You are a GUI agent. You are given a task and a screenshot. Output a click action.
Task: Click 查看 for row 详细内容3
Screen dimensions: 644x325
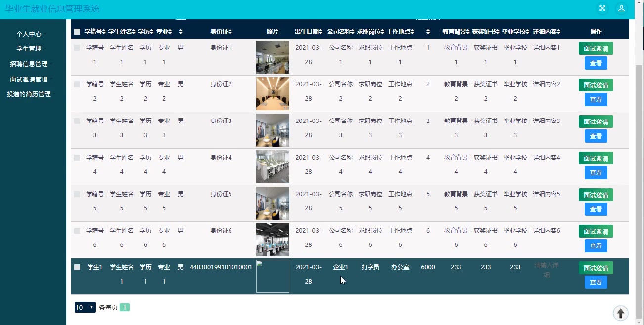click(x=596, y=136)
